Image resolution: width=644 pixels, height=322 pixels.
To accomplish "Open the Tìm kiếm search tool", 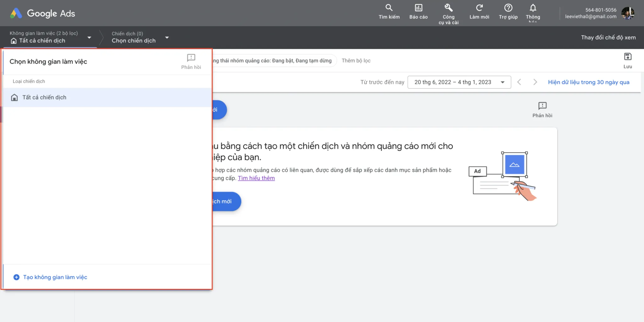I will tap(389, 12).
